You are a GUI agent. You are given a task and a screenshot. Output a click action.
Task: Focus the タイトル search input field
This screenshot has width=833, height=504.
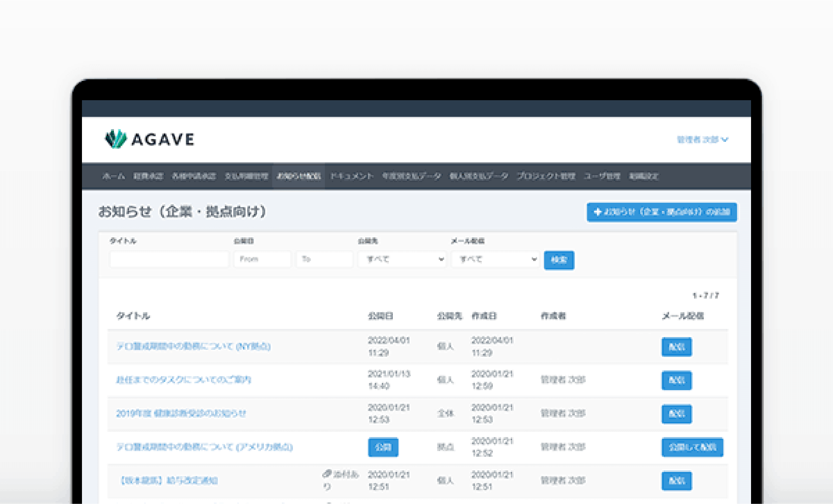point(169,259)
